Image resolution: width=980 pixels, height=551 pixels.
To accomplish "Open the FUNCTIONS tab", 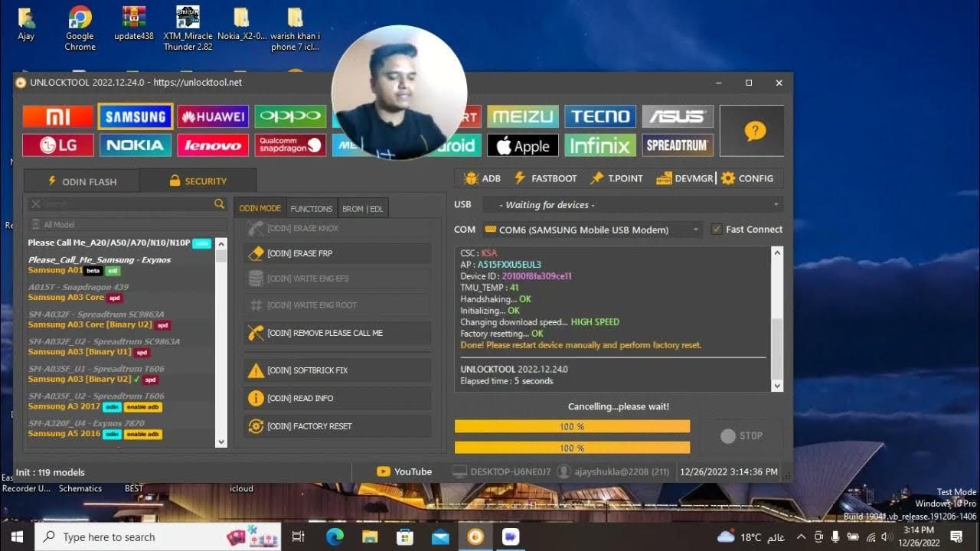I will click(x=312, y=208).
